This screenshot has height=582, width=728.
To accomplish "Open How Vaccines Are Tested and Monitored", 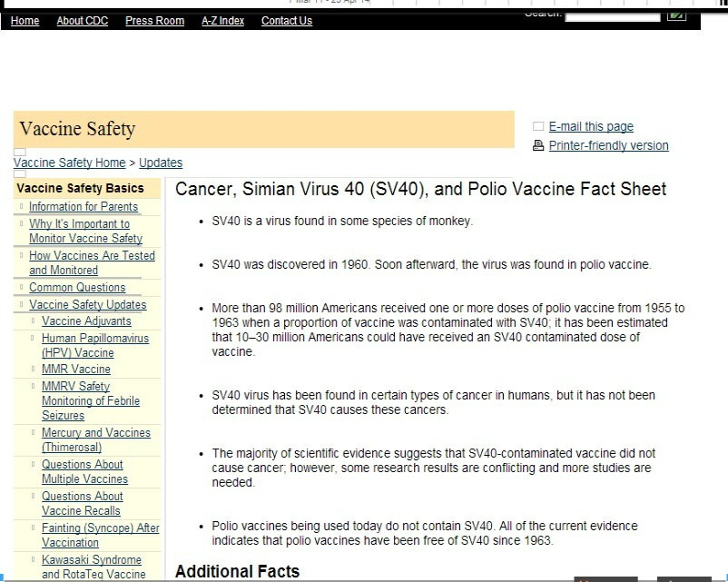I will 92,263.
